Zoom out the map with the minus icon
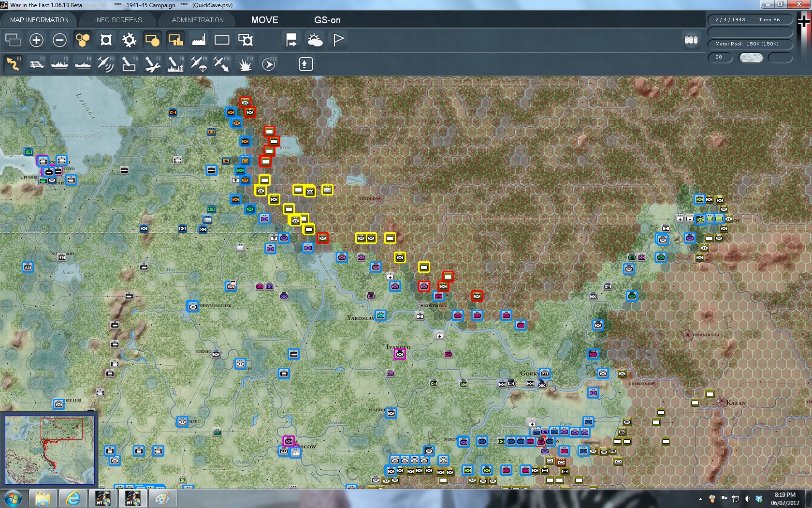This screenshot has height=508, width=812. point(59,40)
